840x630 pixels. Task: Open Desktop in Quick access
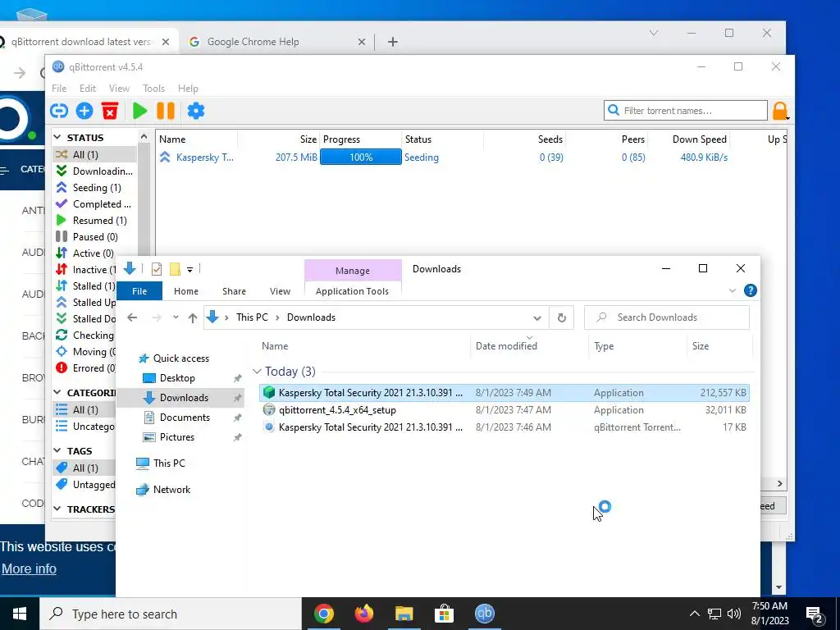coord(177,378)
